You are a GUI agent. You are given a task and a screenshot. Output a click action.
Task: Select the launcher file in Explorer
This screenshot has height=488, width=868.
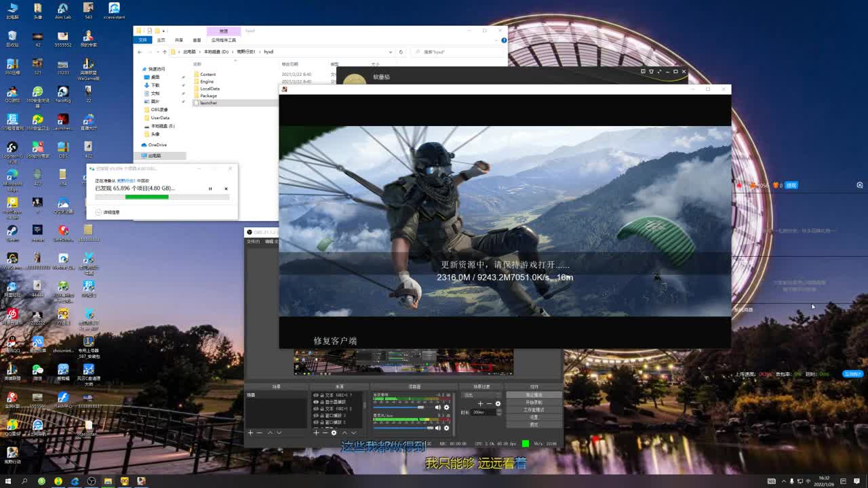pyautogui.click(x=209, y=102)
